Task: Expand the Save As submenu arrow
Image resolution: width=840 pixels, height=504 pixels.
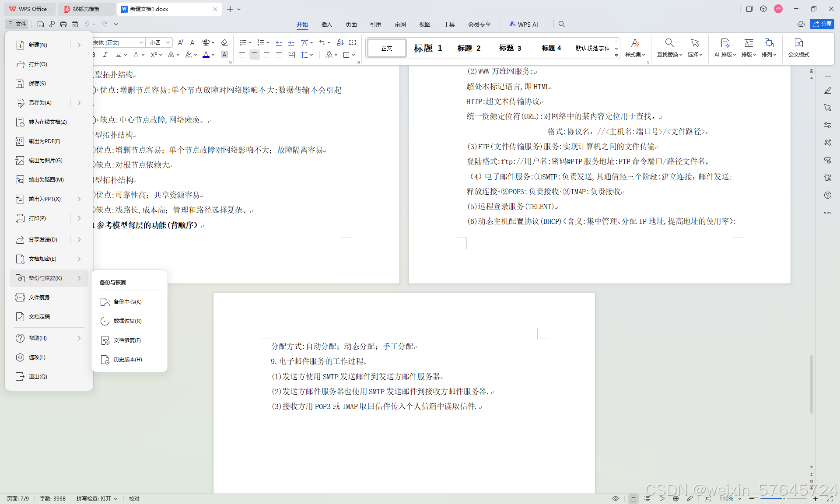Action: (79, 103)
